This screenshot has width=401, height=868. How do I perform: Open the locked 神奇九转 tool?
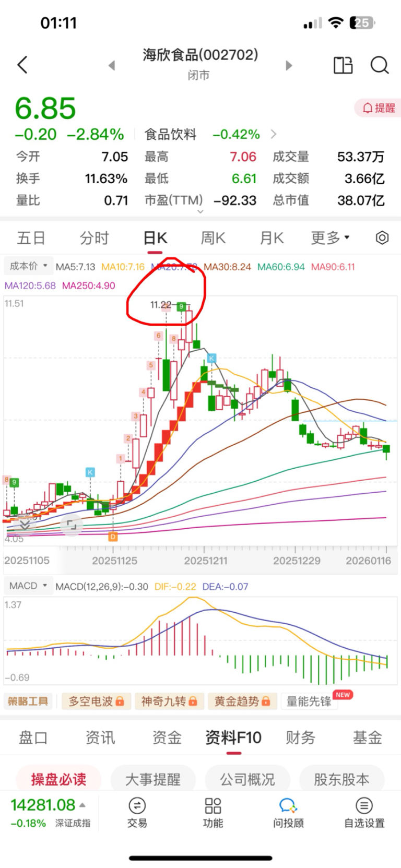coord(169,701)
